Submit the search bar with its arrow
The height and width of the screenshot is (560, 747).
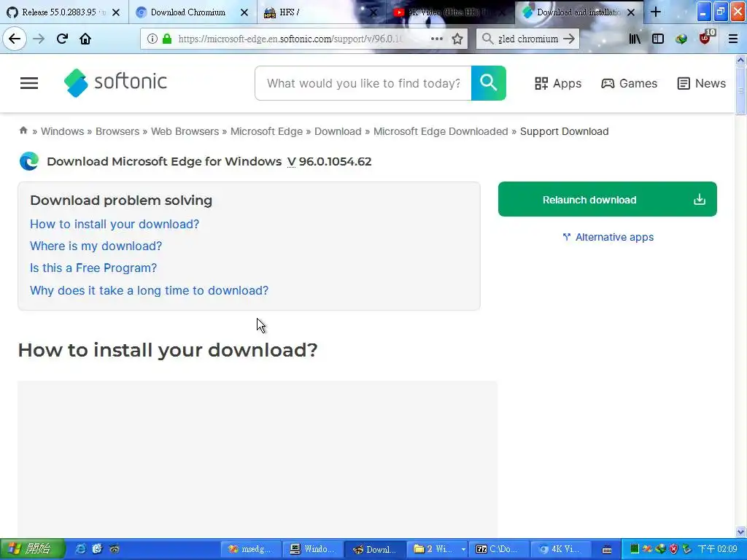569,39
